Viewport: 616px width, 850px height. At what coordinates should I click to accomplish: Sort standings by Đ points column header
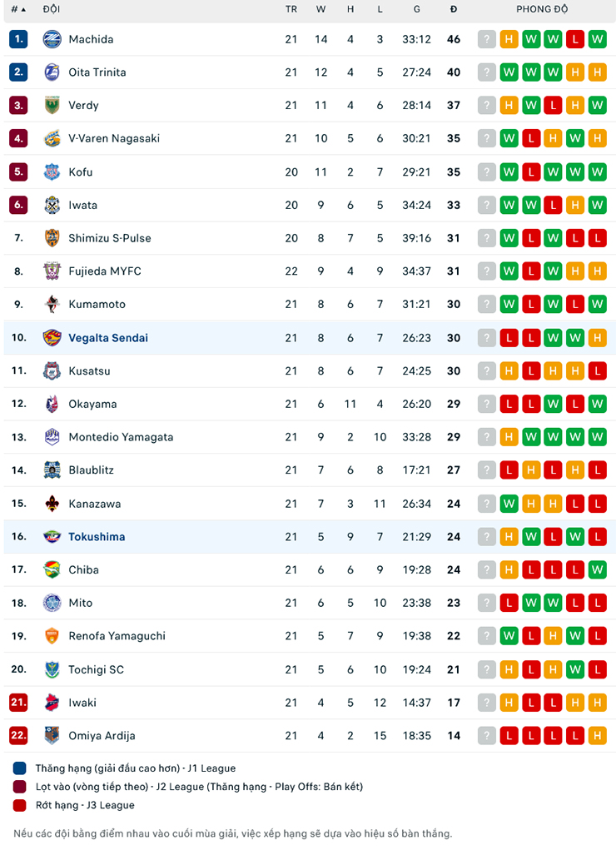point(454,9)
